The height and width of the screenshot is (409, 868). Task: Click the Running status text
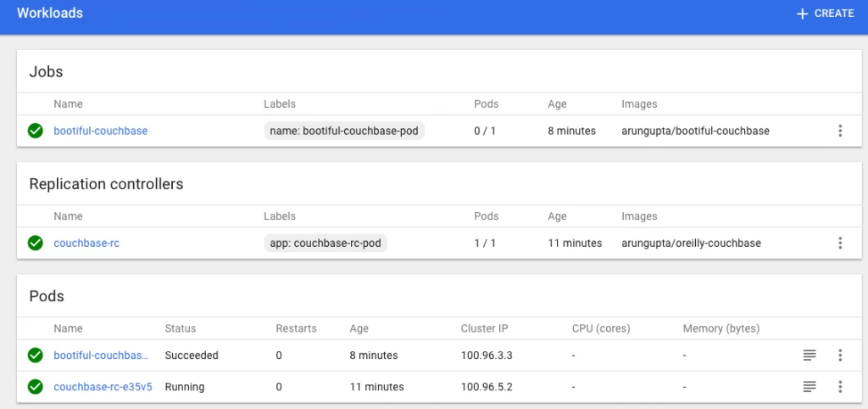point(184,387)
